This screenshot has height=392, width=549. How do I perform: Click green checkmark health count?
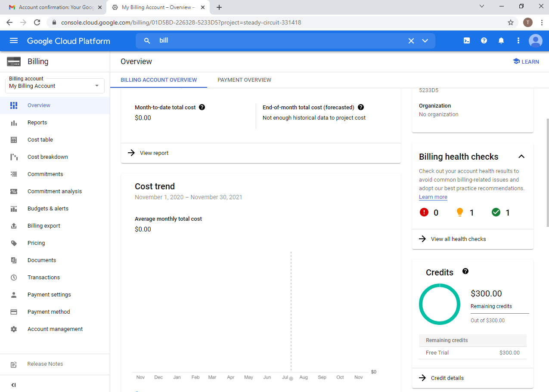click(x=501, y=213)
